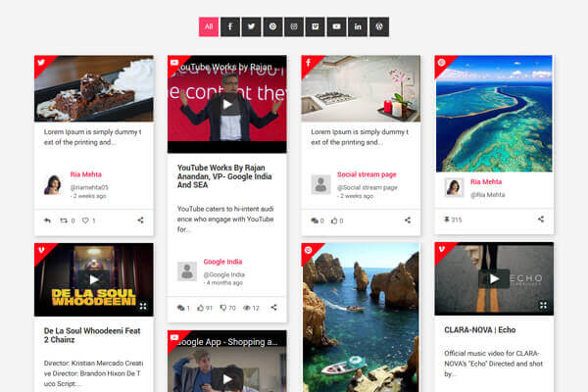Image resolution: width=588 pixels, height=392 pixels.
Task: Click Director: Kristian Mercado description text
Action: pyautogui.click(x=93, y=373)
